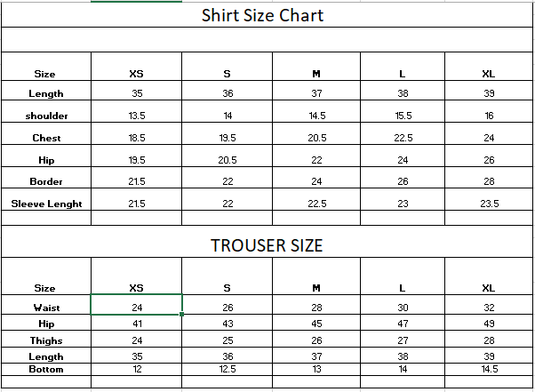The image size is (535, 392).
Task: Select the trouser Hip XL value 49
Action: (489, 324)
